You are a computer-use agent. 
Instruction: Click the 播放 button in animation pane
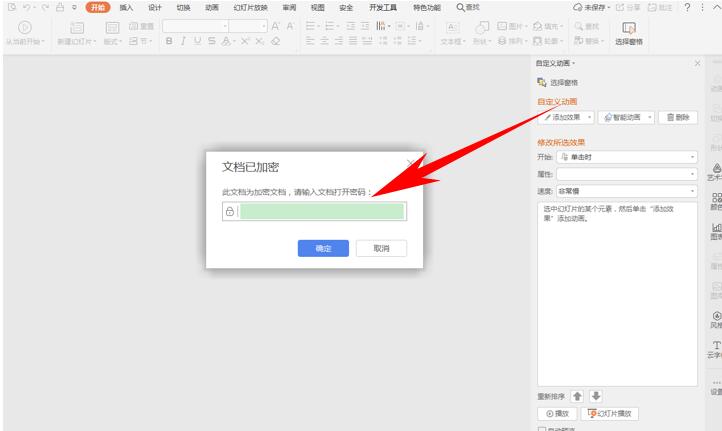pos(557,414)
